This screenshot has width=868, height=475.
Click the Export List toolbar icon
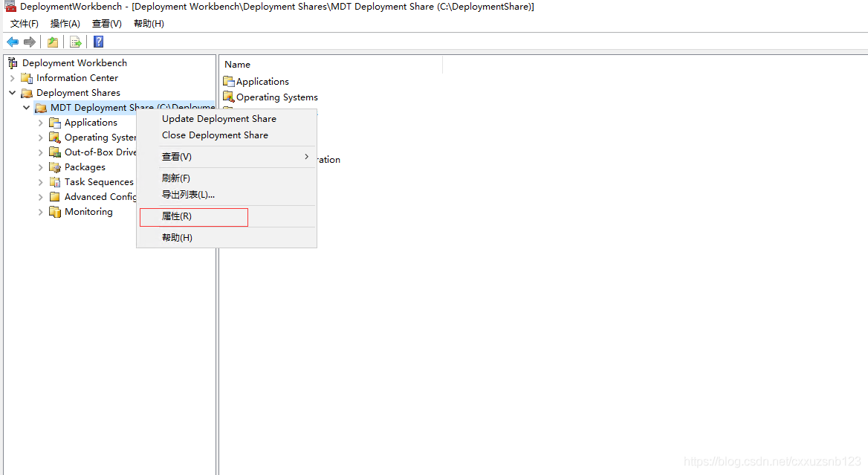(76, 42)
